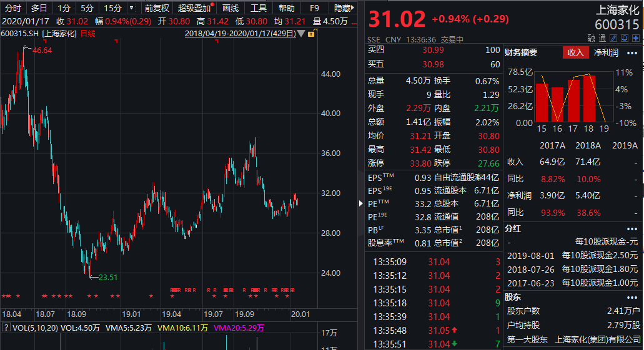Viewport: 644px width, 350px height.
Task: Click the VOL(5,10,20) indicator name
Action: [36, 328]
